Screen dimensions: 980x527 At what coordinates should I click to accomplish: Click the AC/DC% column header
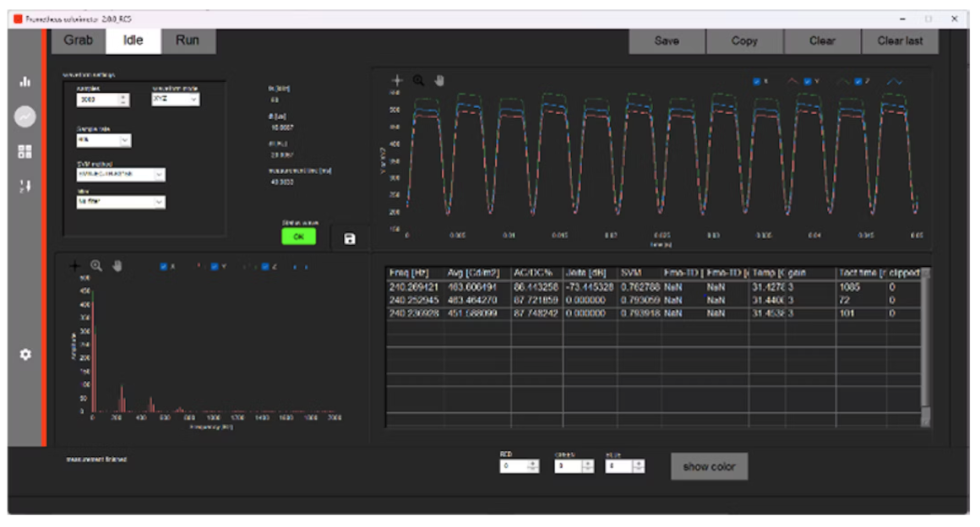tap(536, 273)
